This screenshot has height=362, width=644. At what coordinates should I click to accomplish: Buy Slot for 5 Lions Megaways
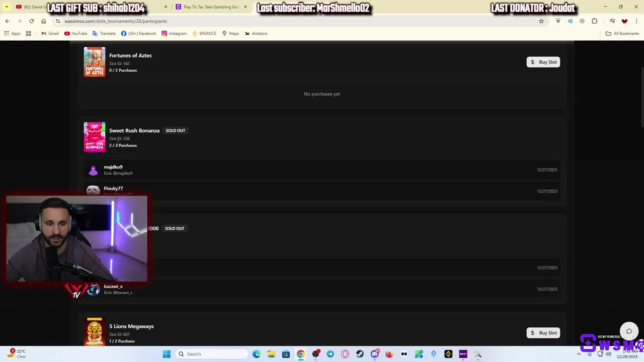coord(543,333)
